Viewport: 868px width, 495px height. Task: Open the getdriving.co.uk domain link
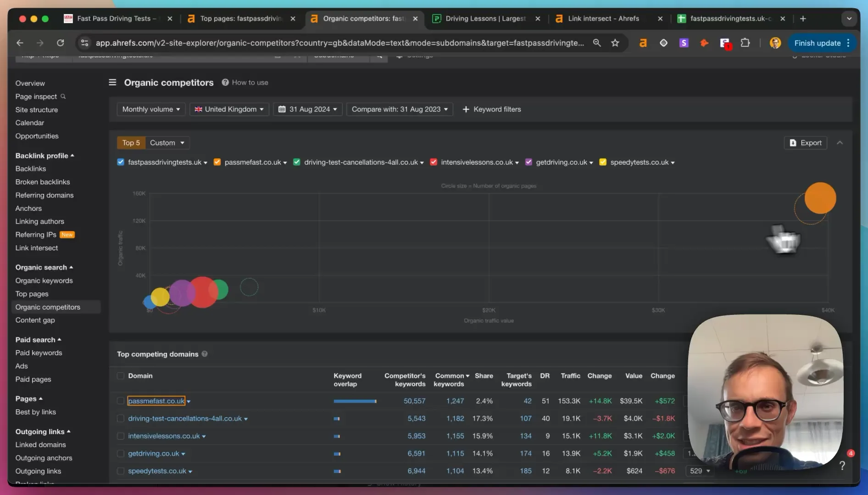[x=154, y=453]
